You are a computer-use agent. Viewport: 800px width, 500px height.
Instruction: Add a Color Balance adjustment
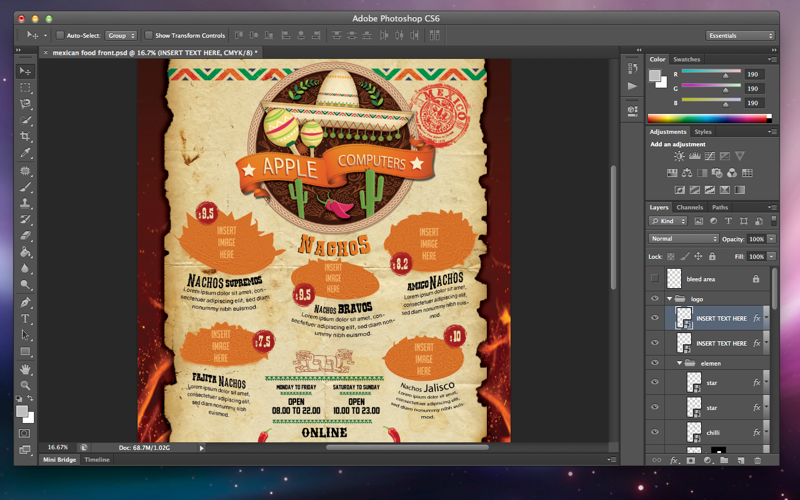[x=687, y=173]
